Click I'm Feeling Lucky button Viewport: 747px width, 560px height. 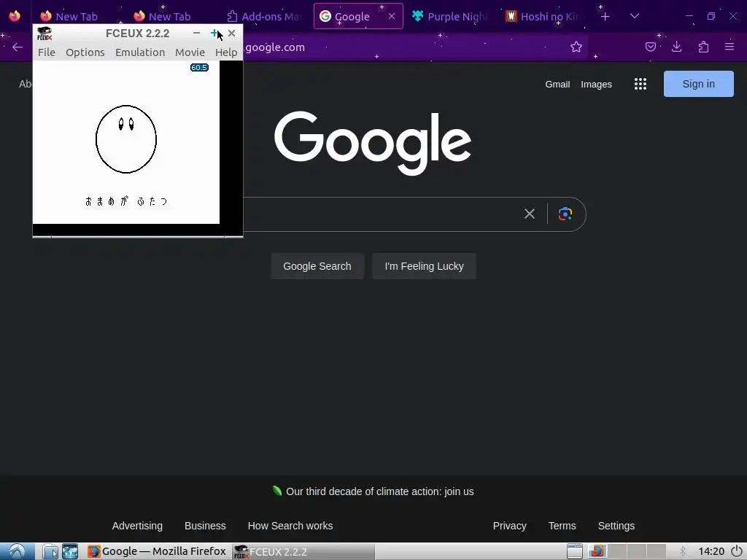(x=424, y=266)
